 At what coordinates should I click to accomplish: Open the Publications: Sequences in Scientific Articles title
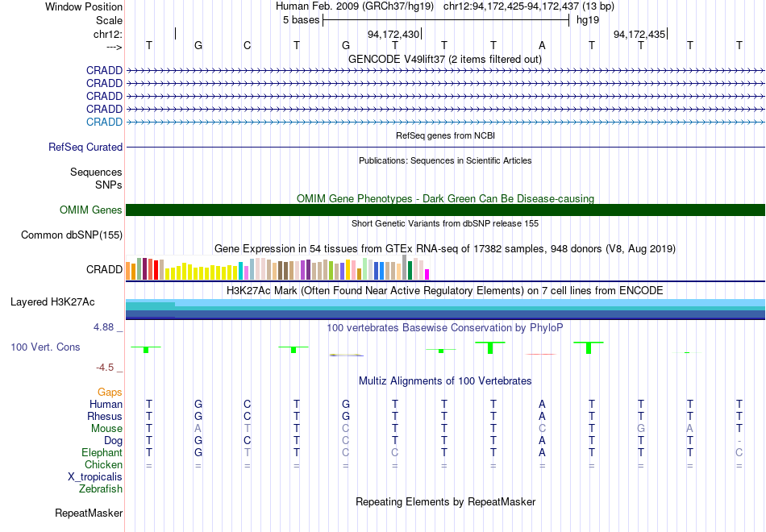coord(445,160)
